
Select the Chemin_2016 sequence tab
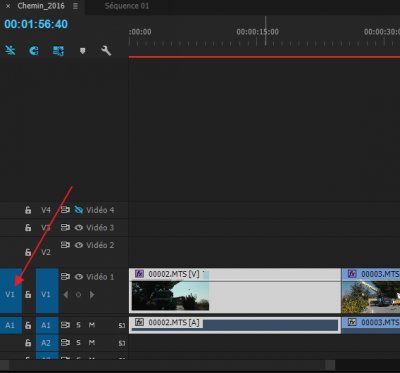(x=42, y=6)
